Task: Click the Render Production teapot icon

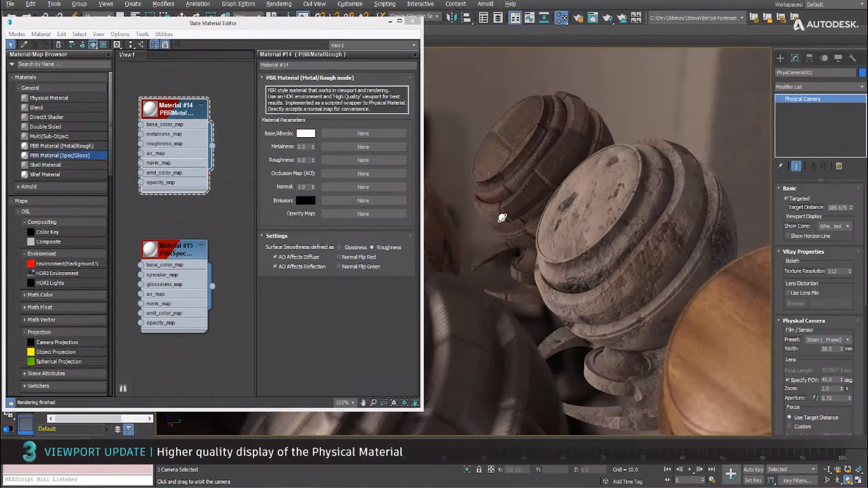Action: 607,18
